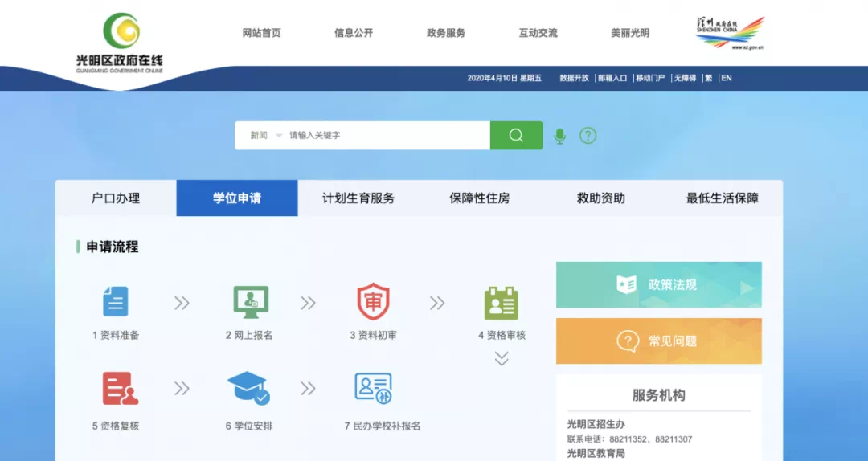Open the 新闻 search category dropdown
This screenshot has height=461, width=868.
266,135
